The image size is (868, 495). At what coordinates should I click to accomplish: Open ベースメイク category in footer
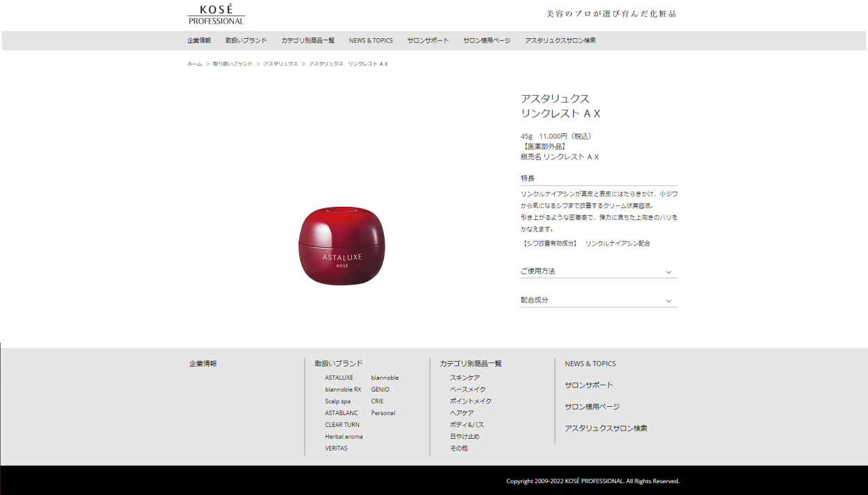[468, 389]
